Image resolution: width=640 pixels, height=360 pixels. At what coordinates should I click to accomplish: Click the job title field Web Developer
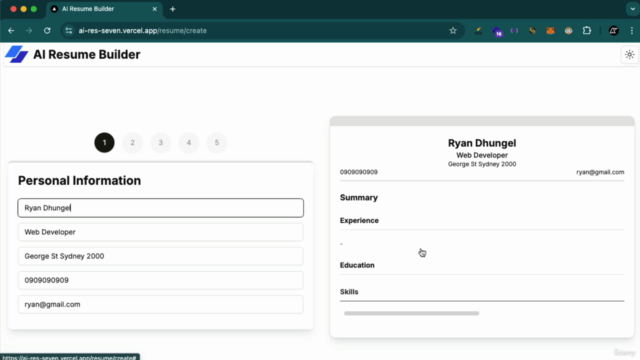click(x=160, y=232)
